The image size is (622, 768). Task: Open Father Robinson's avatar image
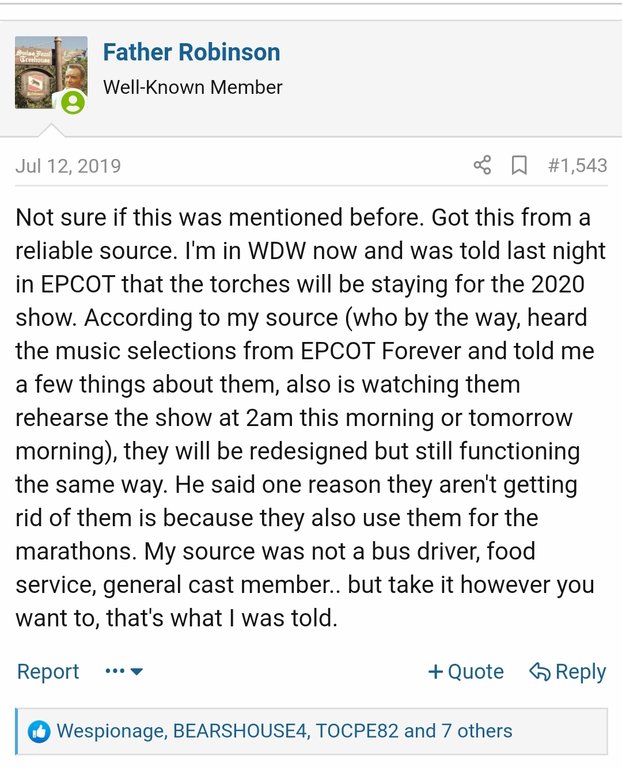[50, 71]
